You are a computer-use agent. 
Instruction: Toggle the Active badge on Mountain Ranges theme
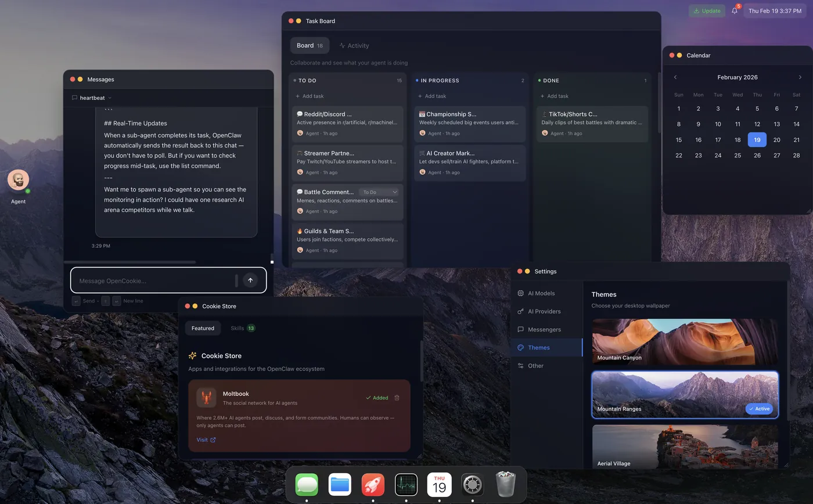[759, 408]
